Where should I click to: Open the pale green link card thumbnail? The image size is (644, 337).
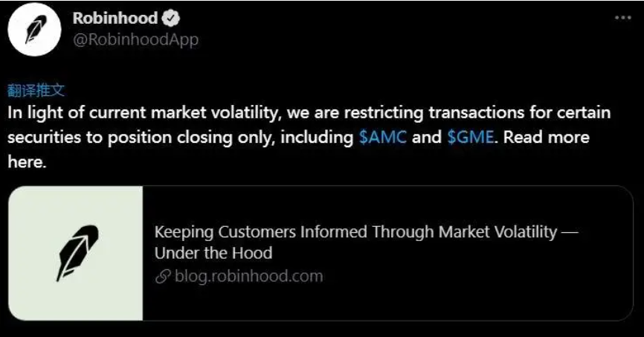76,253
